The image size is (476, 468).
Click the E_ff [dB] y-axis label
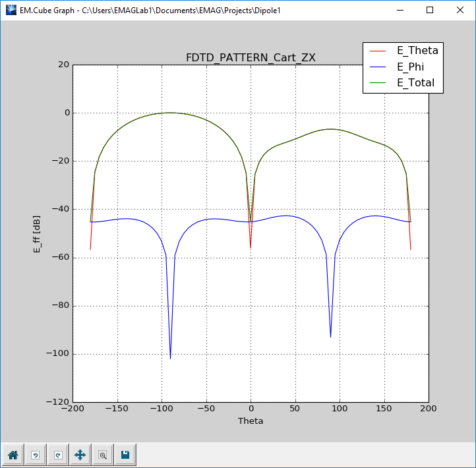[x=38, y=233]
